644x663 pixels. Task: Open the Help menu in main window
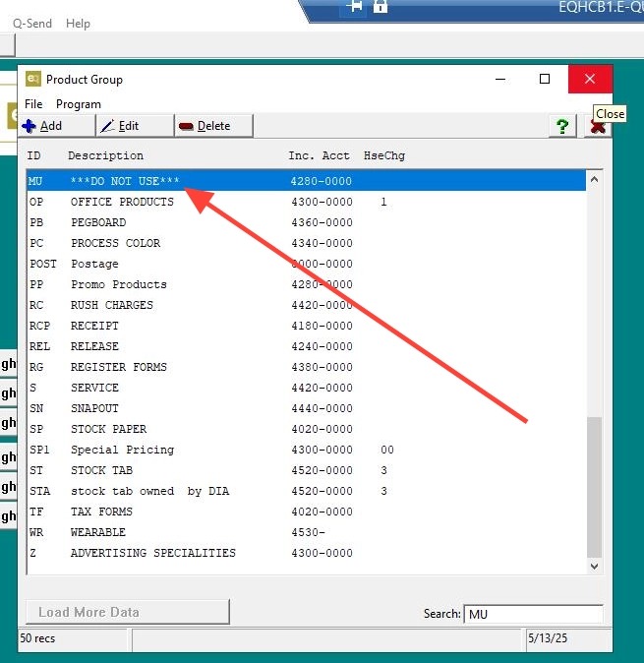click(79, 24)
